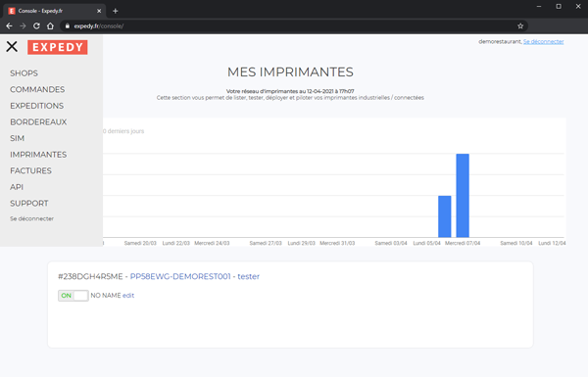Open API menu section

tap(17, 187)
